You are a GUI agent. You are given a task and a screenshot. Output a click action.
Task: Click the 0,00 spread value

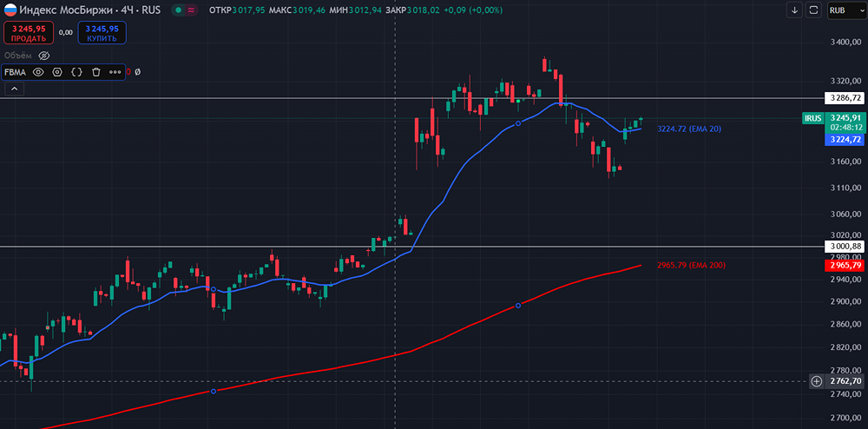[65, 33]
